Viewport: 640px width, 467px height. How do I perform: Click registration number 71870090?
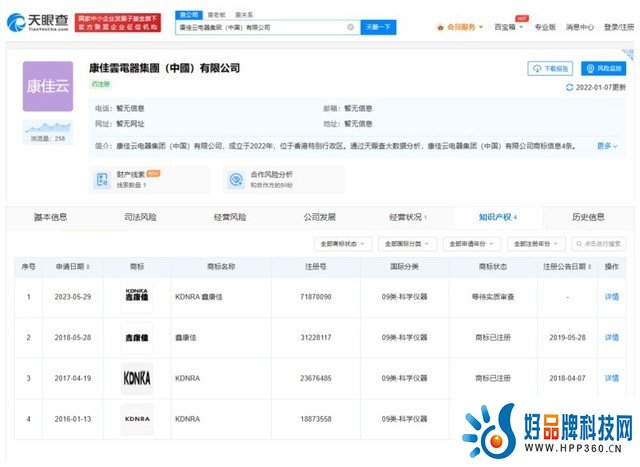(316, 297)
